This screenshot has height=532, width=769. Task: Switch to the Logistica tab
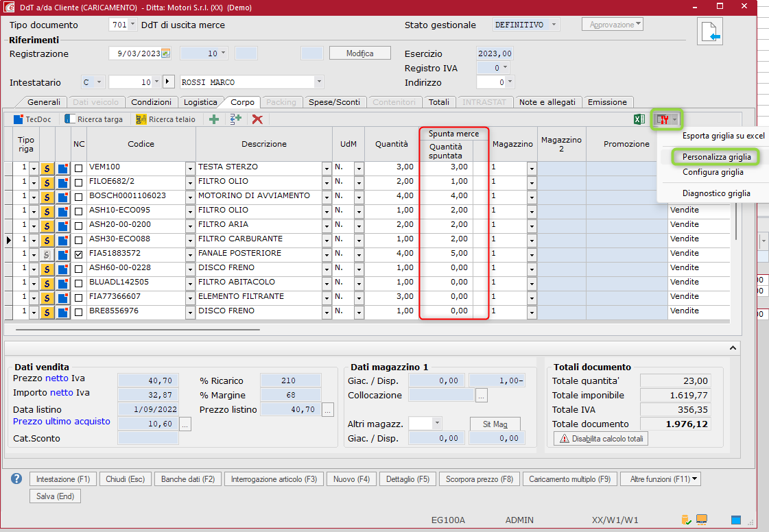tap(200, 102)
